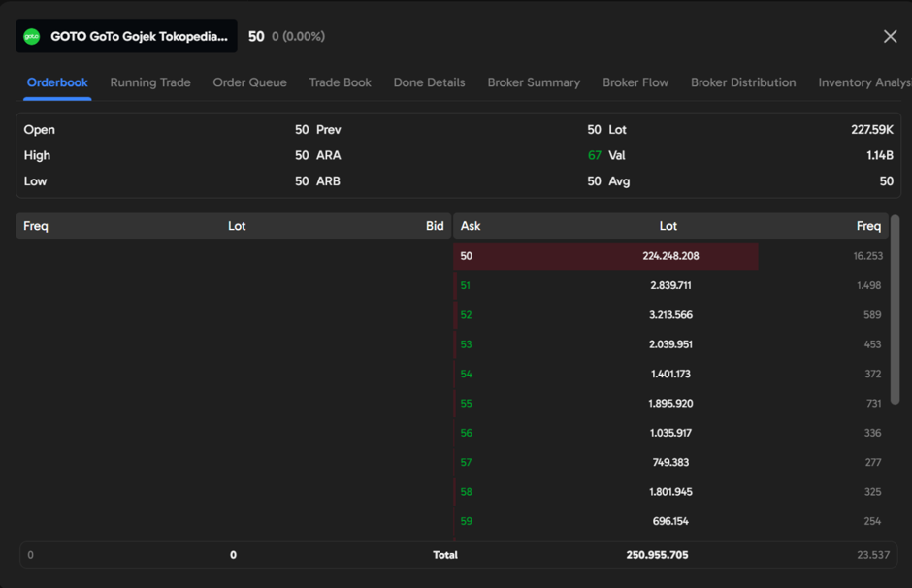Image resolution: width=912 pixels, height=588 pixels.
Task: Click the orderbook vertical scrollbar
Action: (x=896, y=310)
